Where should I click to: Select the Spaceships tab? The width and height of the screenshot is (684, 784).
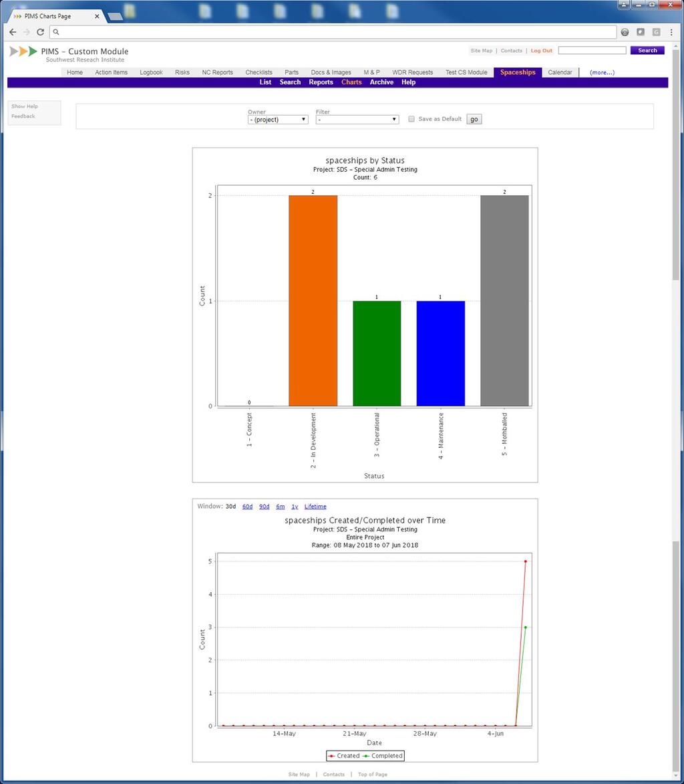click(517, 72)
